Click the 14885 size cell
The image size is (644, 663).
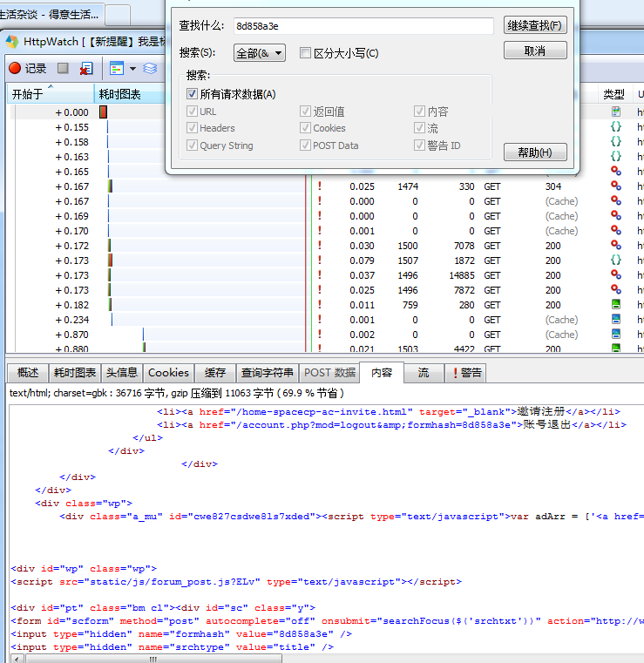(461, 275)
